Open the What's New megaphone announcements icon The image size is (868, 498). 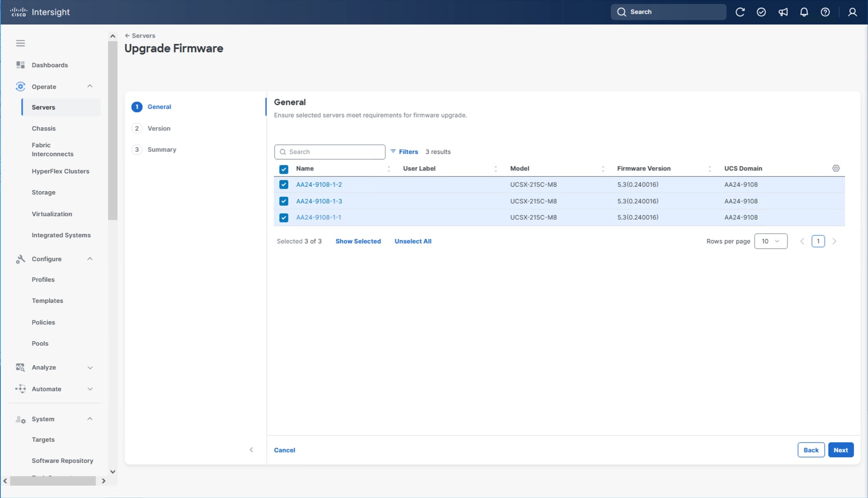coord(783,12)
